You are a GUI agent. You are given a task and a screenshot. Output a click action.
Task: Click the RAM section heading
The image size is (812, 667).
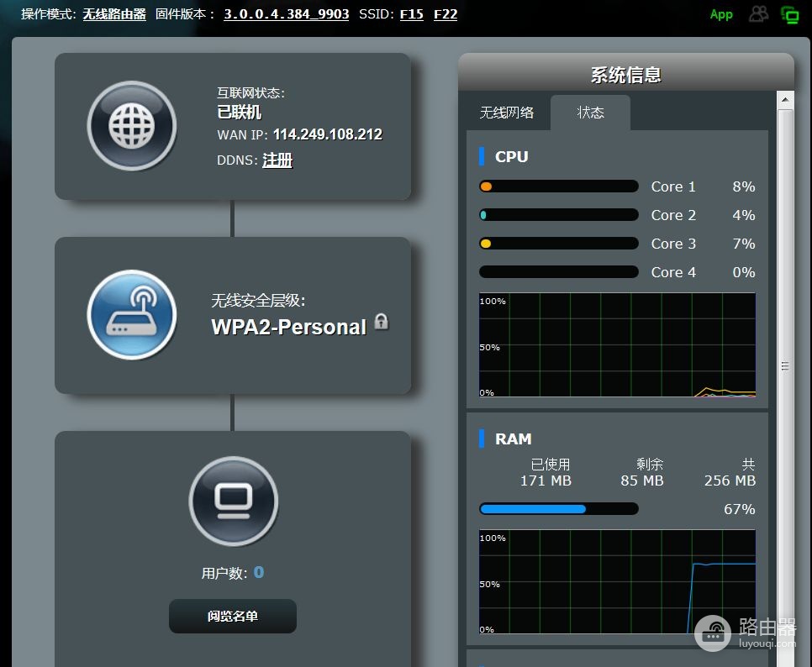click(513, 439)
